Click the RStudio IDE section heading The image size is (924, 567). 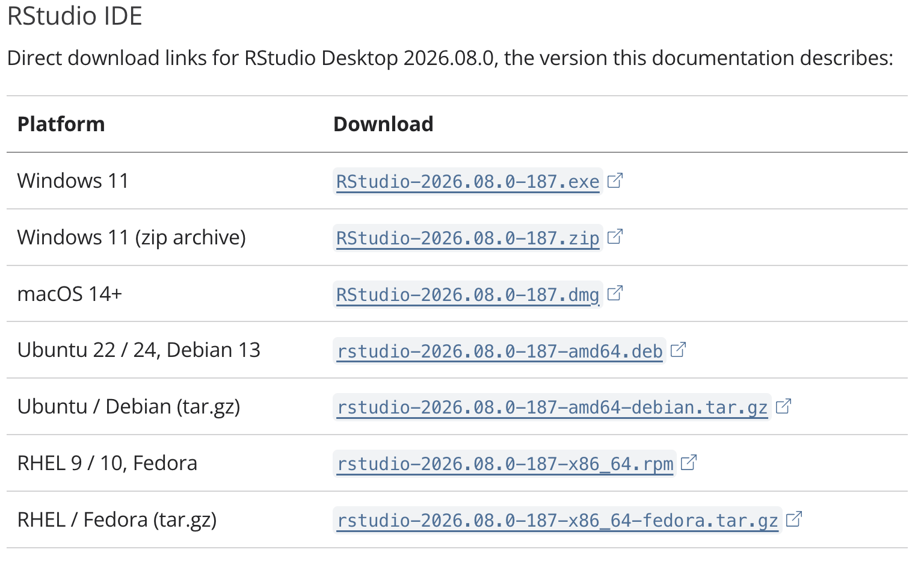click(x=75, y=16)
